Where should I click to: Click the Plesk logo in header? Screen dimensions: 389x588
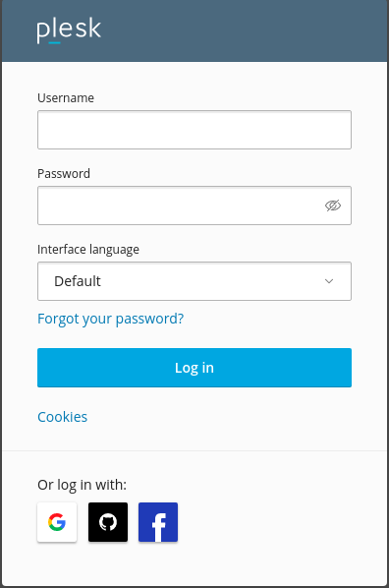pos(69,30)
